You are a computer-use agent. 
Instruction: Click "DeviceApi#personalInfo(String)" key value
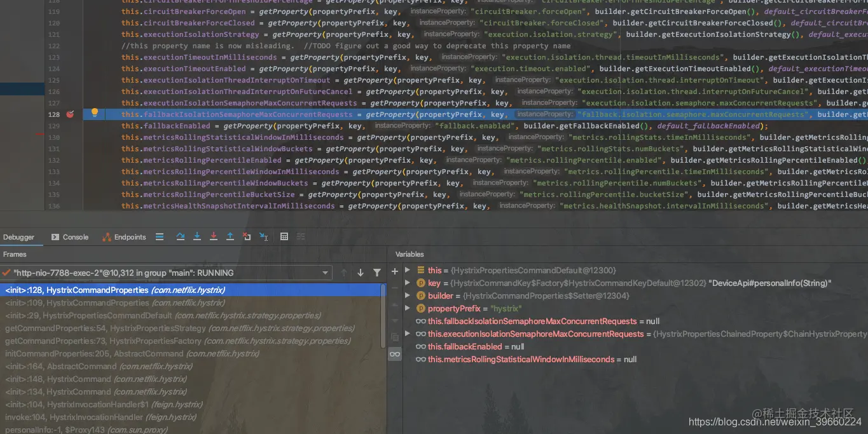(770, 283)
